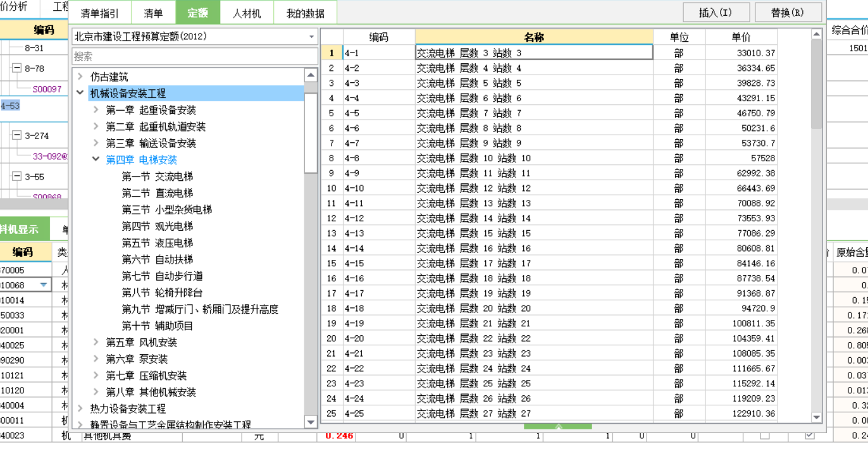Viewport: 868px width, 473px height.
Task: Select 第四节 观光电梯 in the tree
Action: point(158,226)
